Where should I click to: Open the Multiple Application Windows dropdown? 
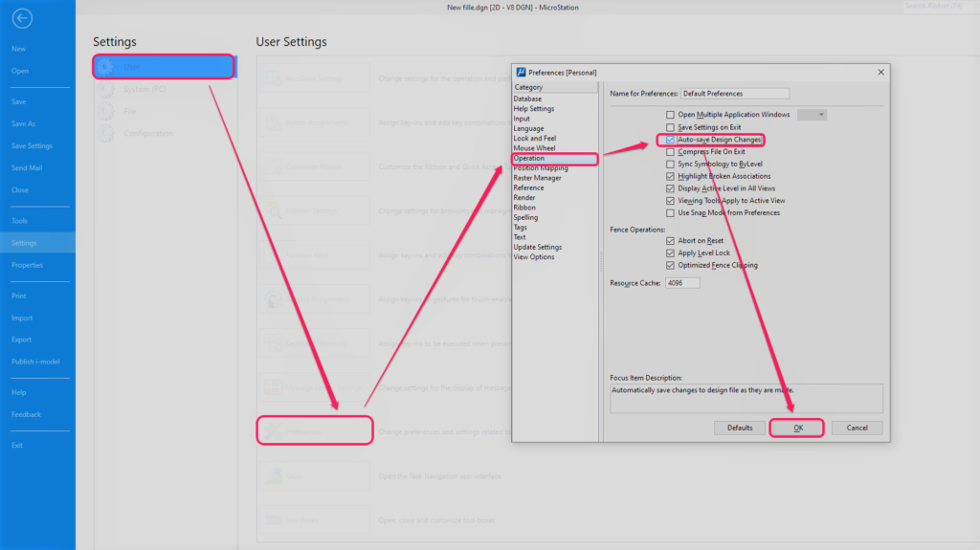click(x=812, y=115)
